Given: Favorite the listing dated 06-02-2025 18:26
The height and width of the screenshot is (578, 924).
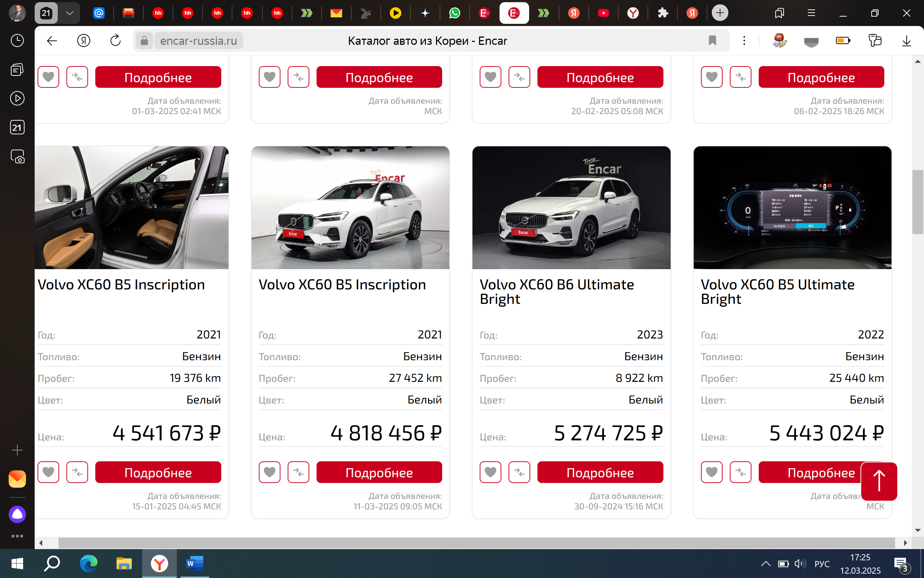Looking at the screenshot, I should pyautogui.click(x=712, y=77).
